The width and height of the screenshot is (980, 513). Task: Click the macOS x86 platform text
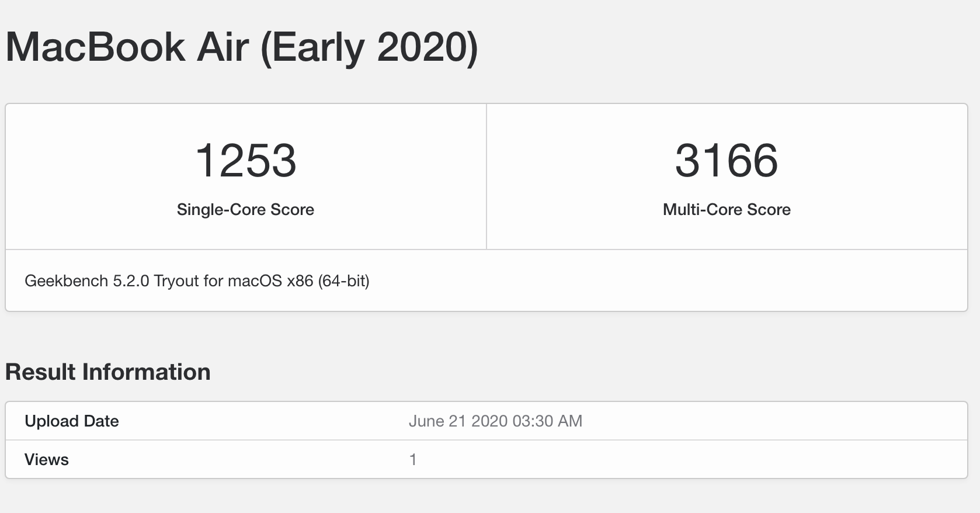point(270,281)
